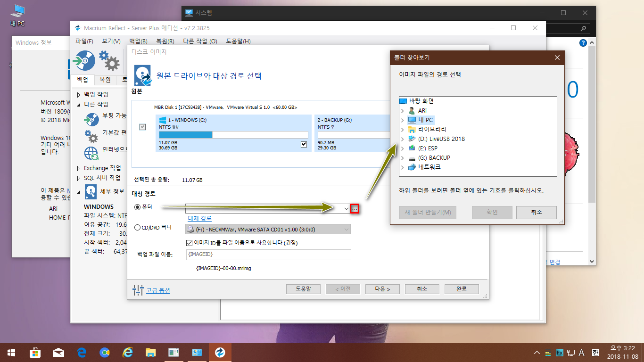644x362 pixels.
Task: Switch to the 복원 tab
Action: click(105, 80)
